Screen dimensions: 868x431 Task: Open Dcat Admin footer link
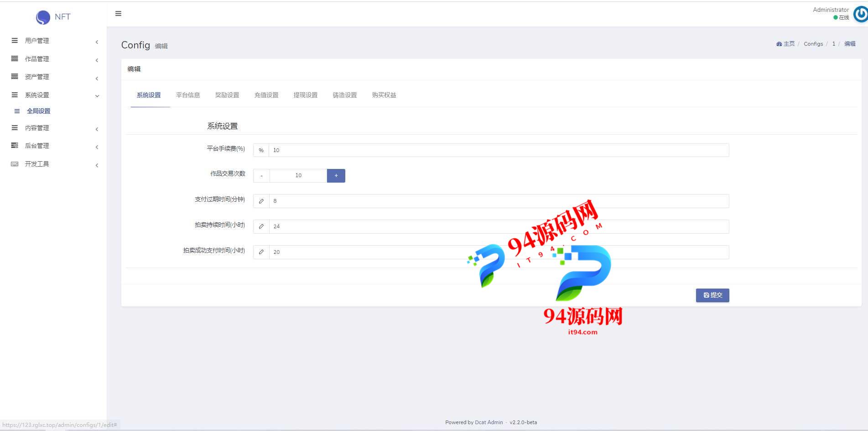click(x=489, y=422)
